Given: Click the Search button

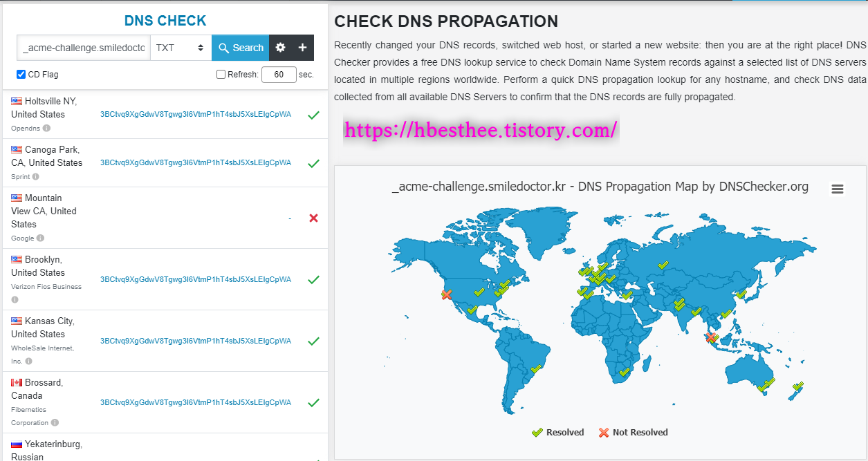Looking at the screenshot, I should pos(240,48).
